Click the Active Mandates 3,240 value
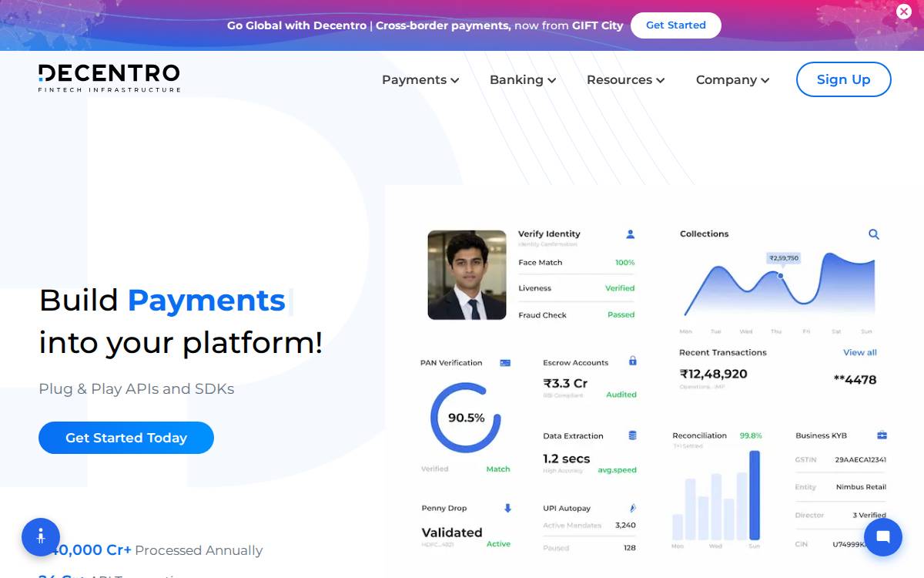 626,525
